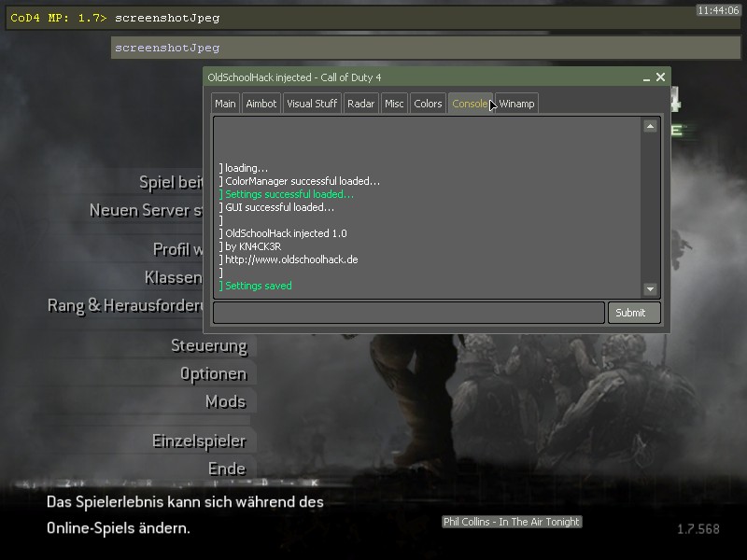The width and height of the screenshot is (747, 560).
Task: Choose Einzelspieler from the main menu
Action: (199, 441)
